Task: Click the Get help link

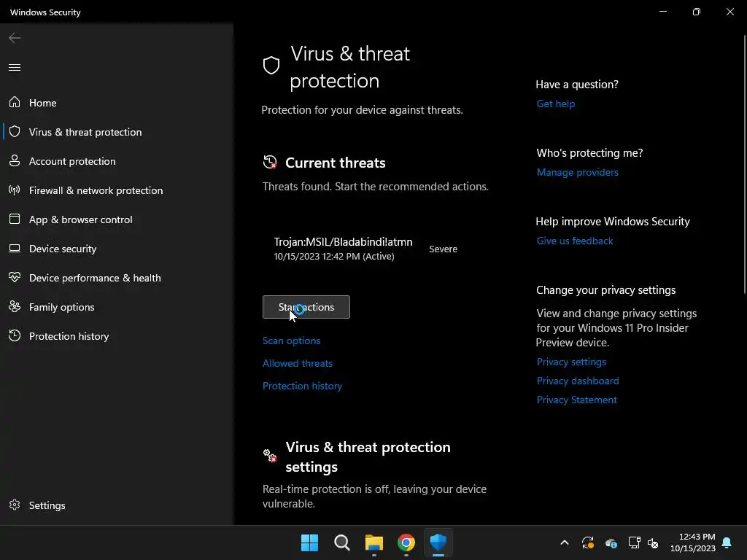Action: tap(555, 104)
